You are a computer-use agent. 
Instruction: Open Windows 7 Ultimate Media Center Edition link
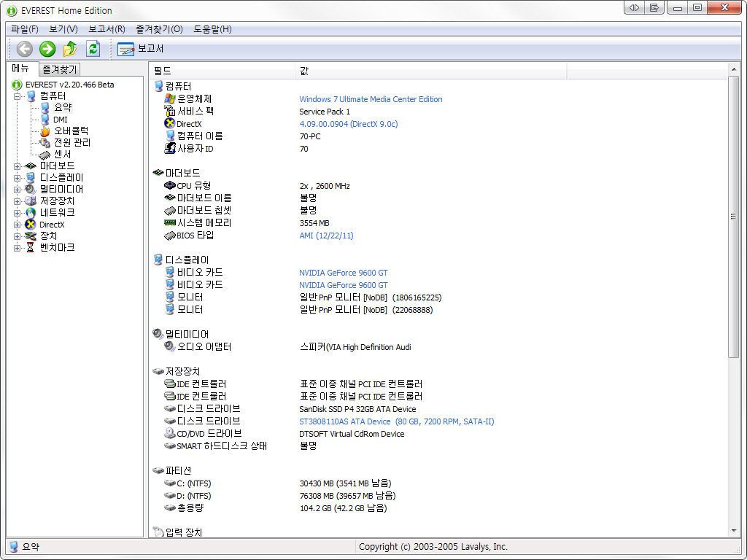pyautogui.click(x=371, y=99)
